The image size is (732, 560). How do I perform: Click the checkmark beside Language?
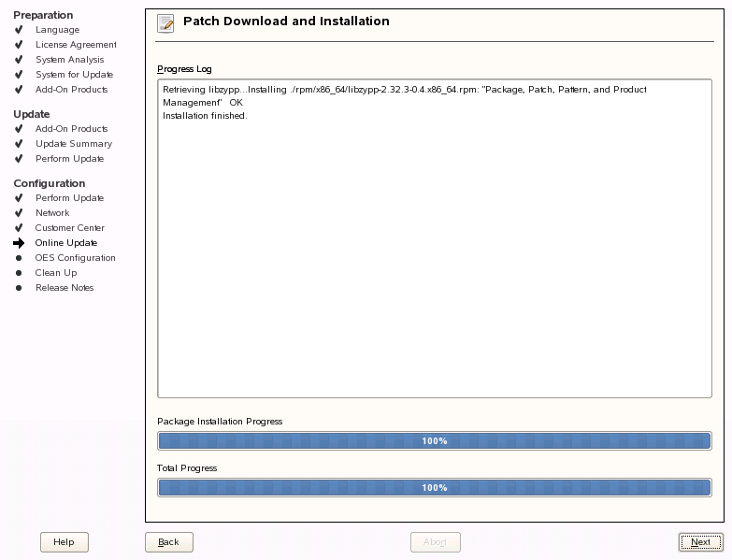tap(19, 30)
